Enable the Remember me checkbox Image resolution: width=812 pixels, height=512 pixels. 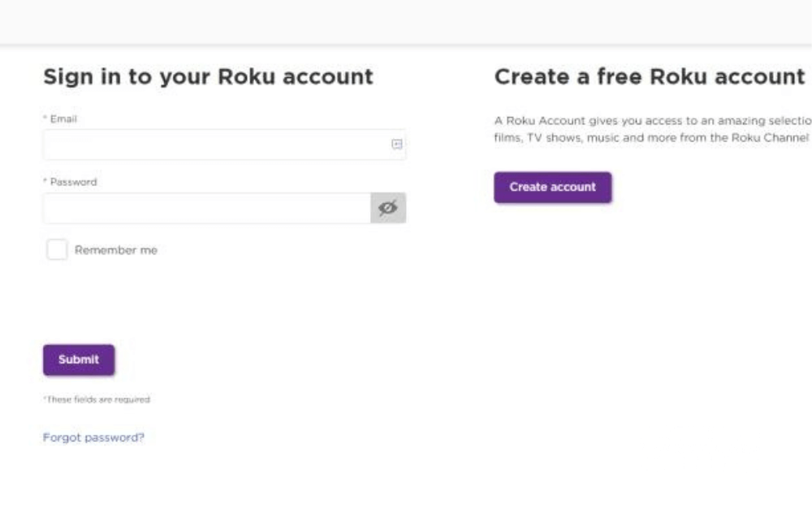pyautogui.click(x=57, y=249)
